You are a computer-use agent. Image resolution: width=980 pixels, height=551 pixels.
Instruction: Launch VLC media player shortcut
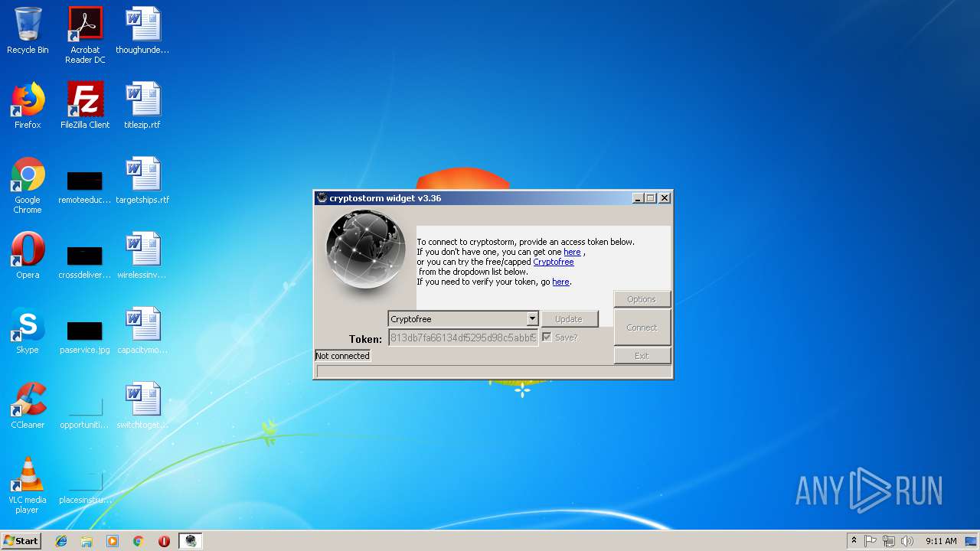[x=28, y=485]
